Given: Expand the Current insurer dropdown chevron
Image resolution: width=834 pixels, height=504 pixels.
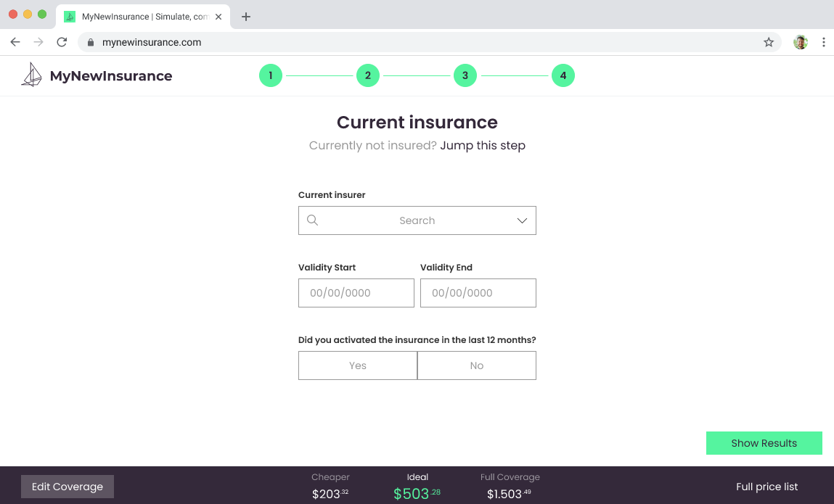Looking at the screenshot, I should (x=521, y=220).
